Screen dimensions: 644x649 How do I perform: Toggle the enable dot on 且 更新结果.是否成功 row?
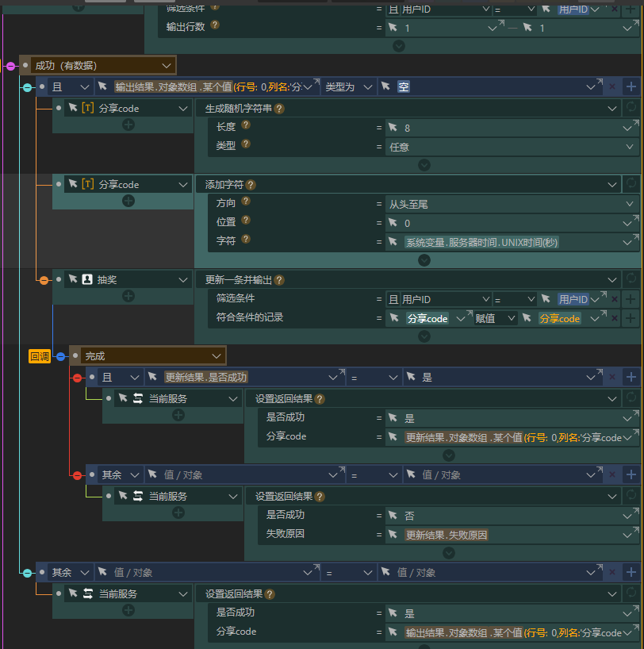[x=92, y=377]
